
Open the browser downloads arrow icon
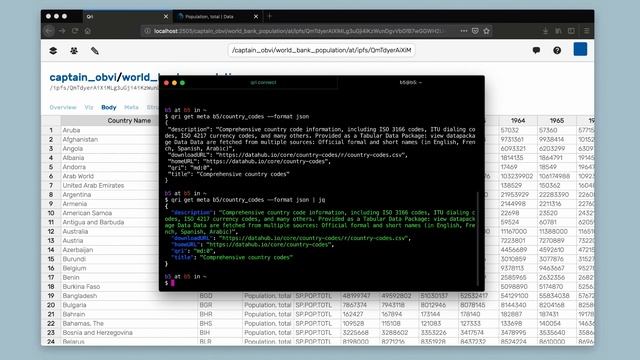pyautogui.click(x=545, y=31)
